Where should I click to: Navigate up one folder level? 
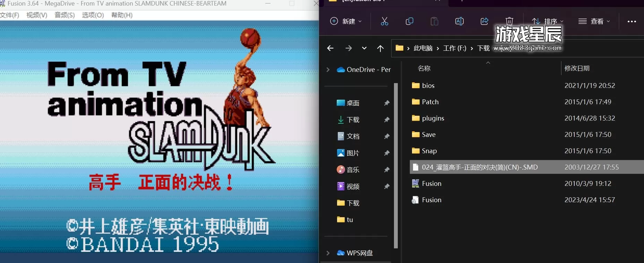pyautogui.click(x=380, y=48)
